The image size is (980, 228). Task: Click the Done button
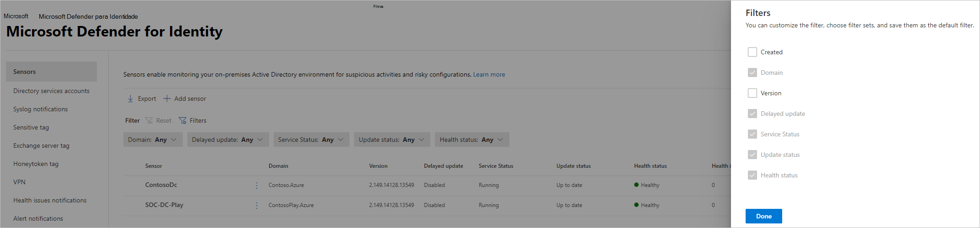tap(764, 216)
